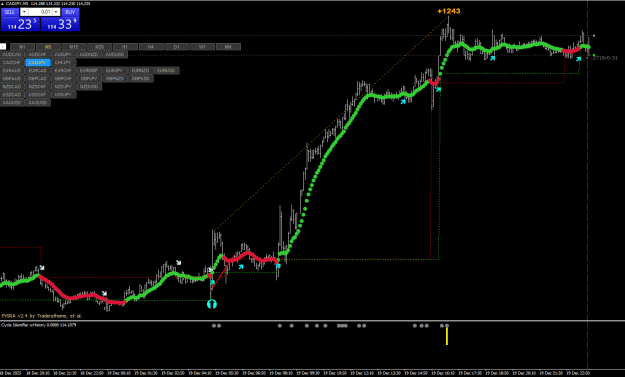The width and height of the screenshot is (625, 377).
Task: Load the CADCHF symbol
Action: pyautogui.click(x=12, y=63)
